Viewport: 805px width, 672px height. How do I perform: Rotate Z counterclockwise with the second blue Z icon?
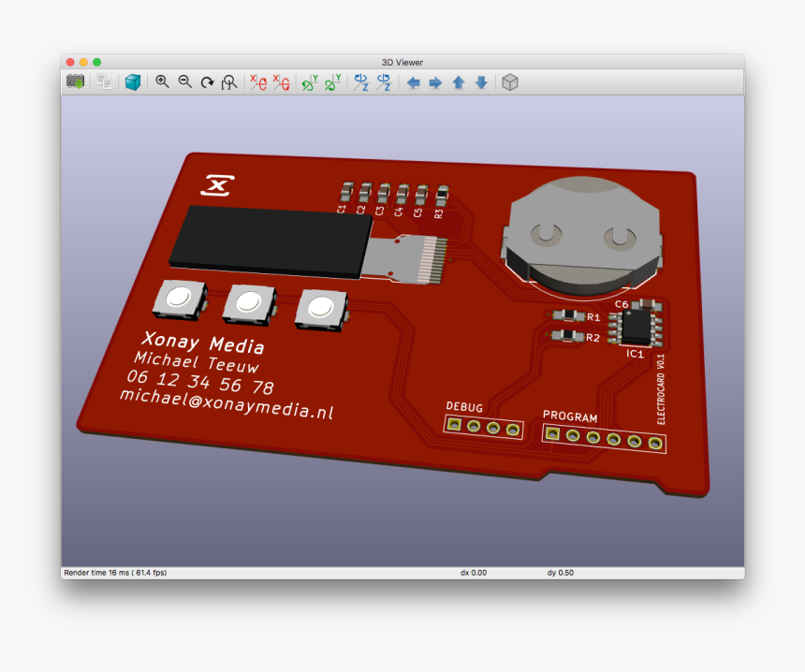pos(384,82)
